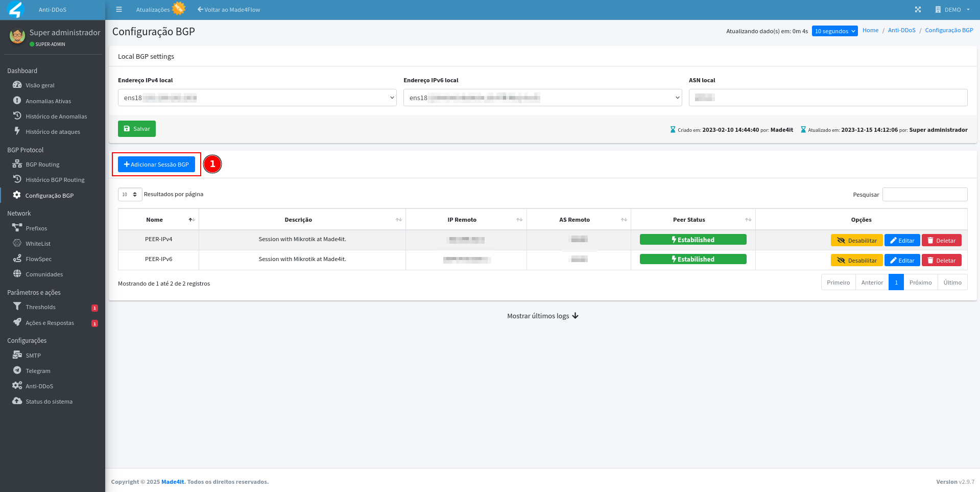Open Status do sistema page
Image resolution: width=980 pixels, height=492 pixels.
point(49,402)
